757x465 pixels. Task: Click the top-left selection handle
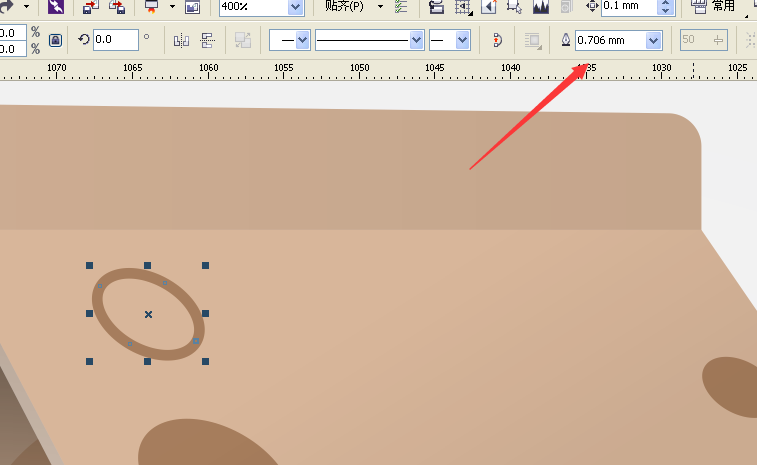tap(89, 266)
